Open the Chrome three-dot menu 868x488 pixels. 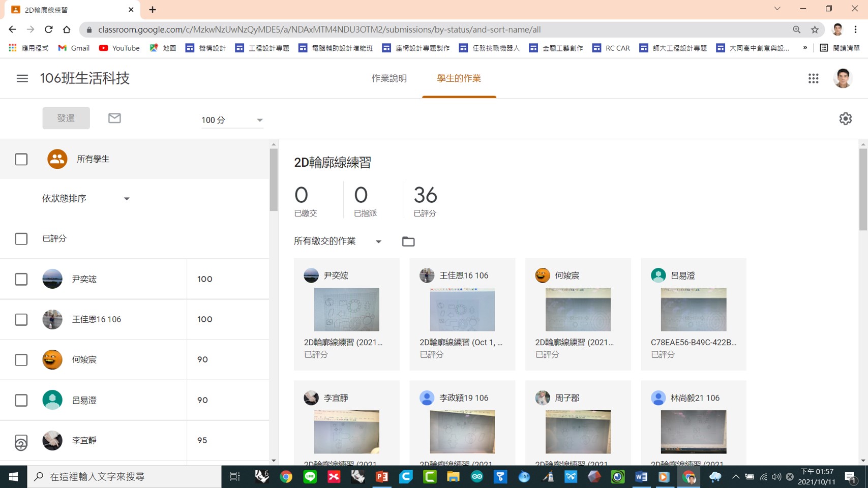click(x=856, y=29)
